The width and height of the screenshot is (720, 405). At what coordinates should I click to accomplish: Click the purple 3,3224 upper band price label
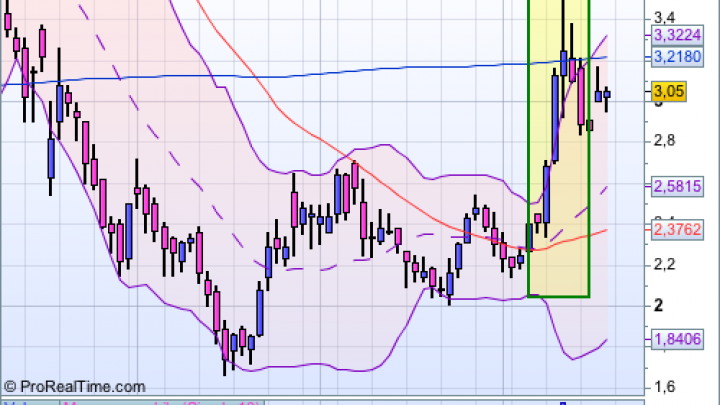677,35
